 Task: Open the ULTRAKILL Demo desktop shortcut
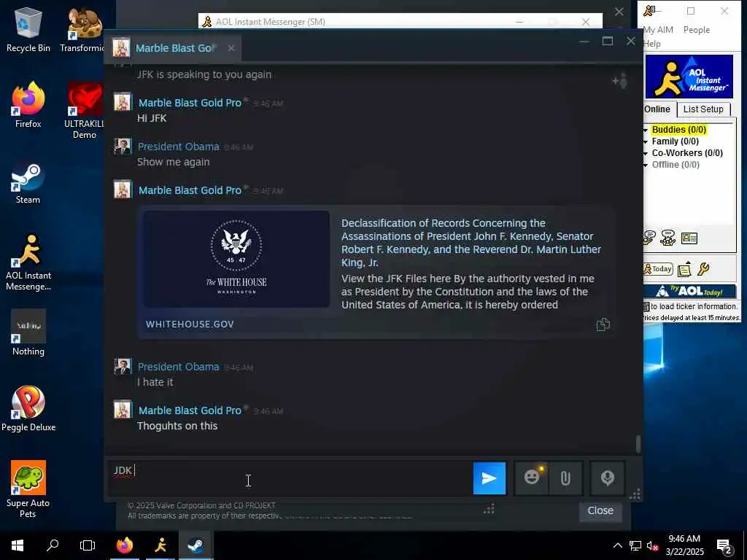click(85, 111)
